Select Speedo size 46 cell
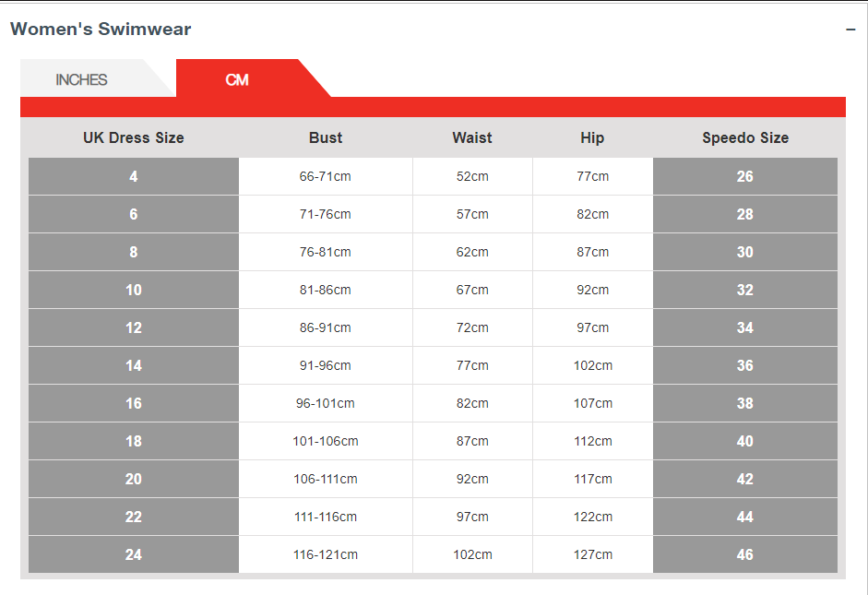The image size is (868, 595). tap(745, 554)
